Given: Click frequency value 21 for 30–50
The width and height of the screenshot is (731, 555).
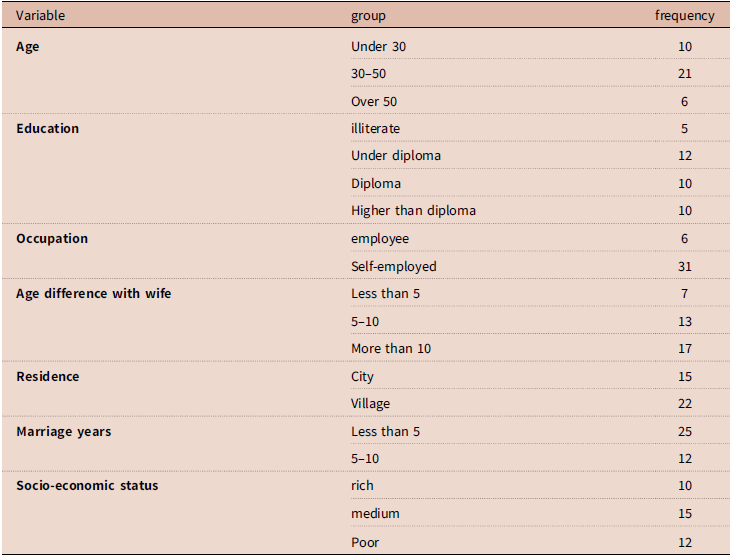Looking at the screenshot, I should [x=685, y=74].
